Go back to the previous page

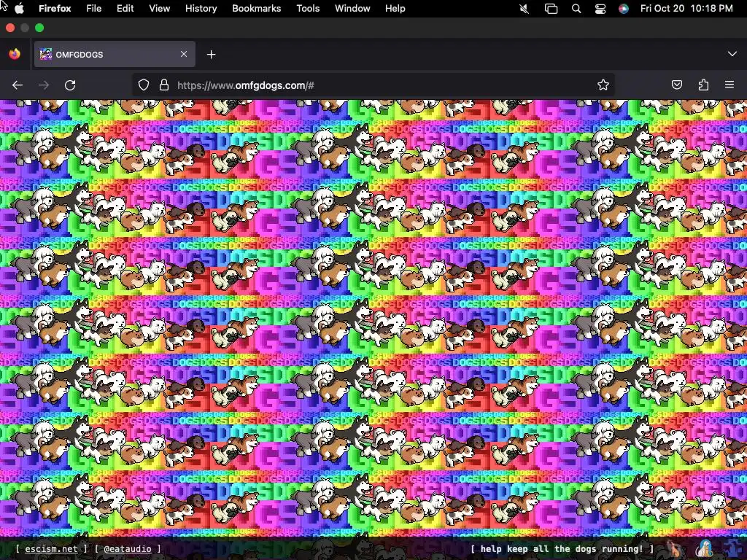tap(18, 85)
